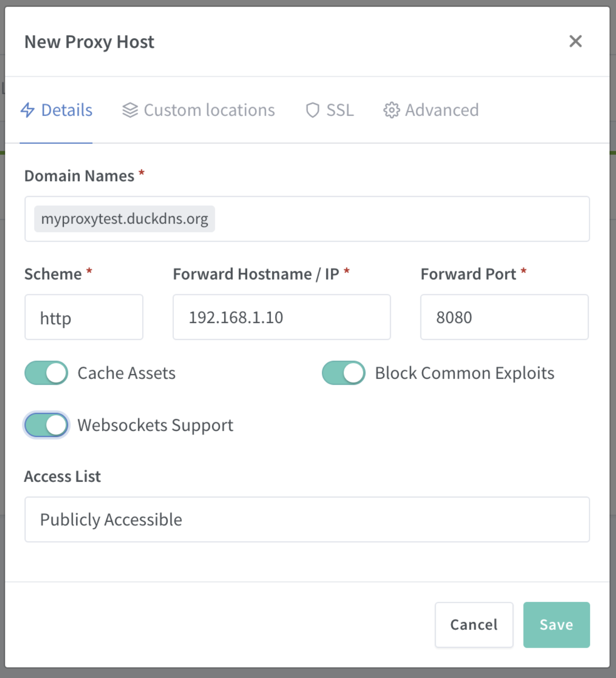Open the Scheme dropdown showing http
The width and height of the screenshot is (616, 678).
point(84,317)
